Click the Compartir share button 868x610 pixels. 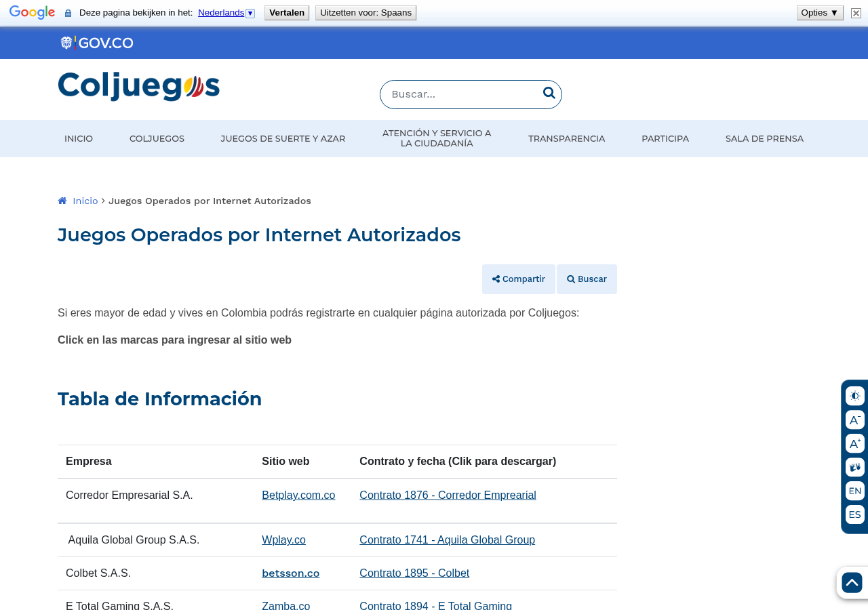point(519,279)
